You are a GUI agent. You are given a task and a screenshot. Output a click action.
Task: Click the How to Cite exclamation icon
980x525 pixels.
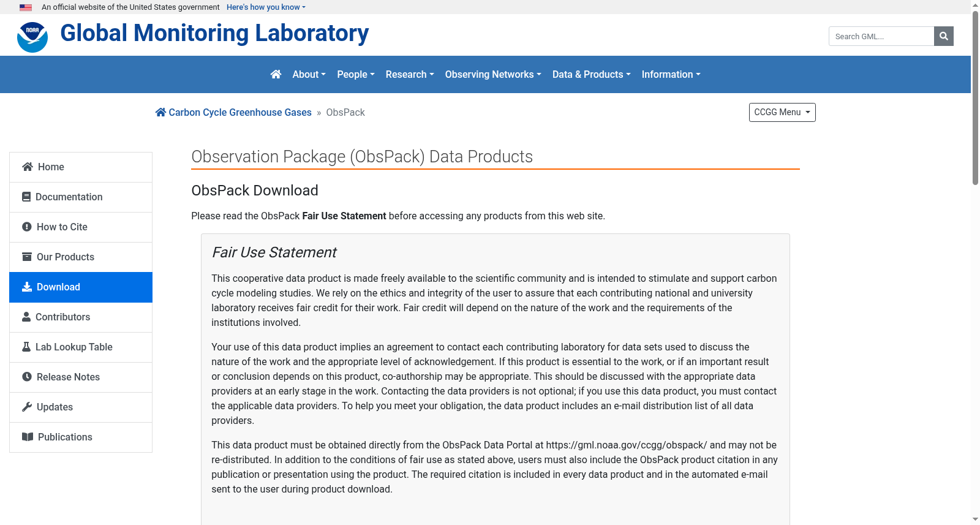tap(27, 227)
